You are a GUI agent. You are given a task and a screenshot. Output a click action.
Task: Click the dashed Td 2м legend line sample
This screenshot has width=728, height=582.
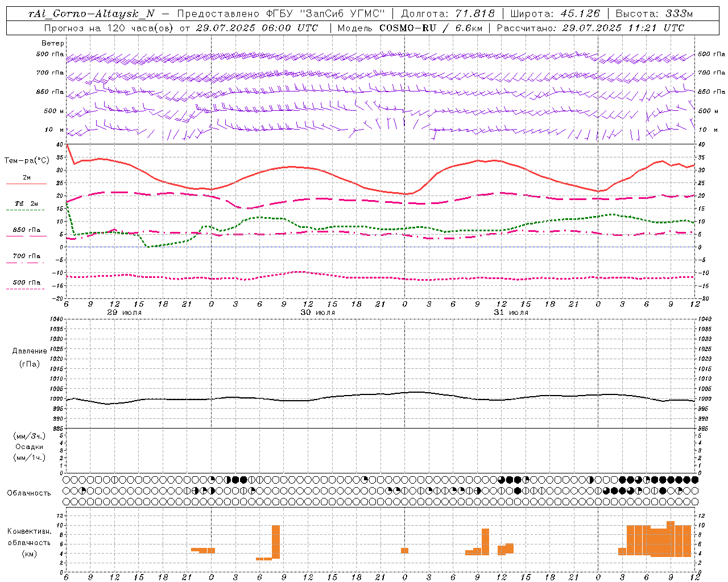[x=26, y=210]
